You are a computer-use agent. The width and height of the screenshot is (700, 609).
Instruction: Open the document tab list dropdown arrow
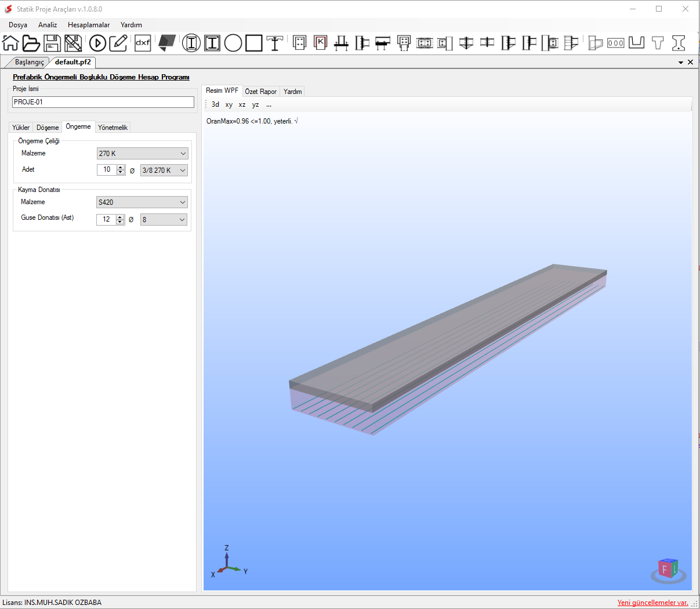[x=681, y=62]
